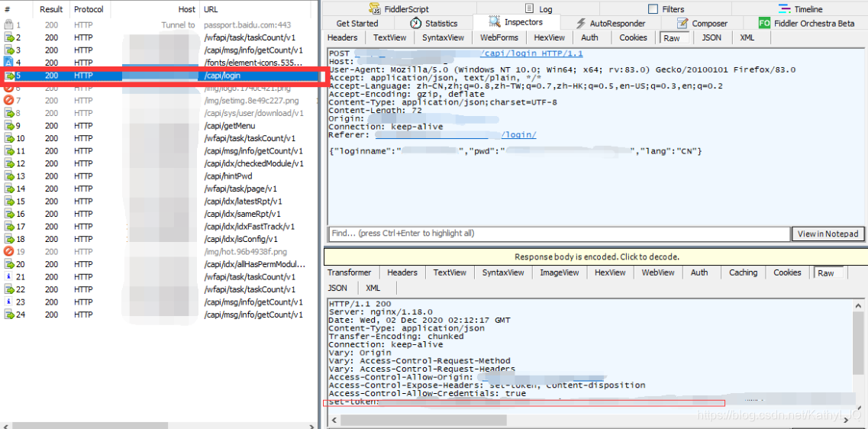Select request HexView inspector tab
Viewport: 868px width, 429px height.
(549, 37)
